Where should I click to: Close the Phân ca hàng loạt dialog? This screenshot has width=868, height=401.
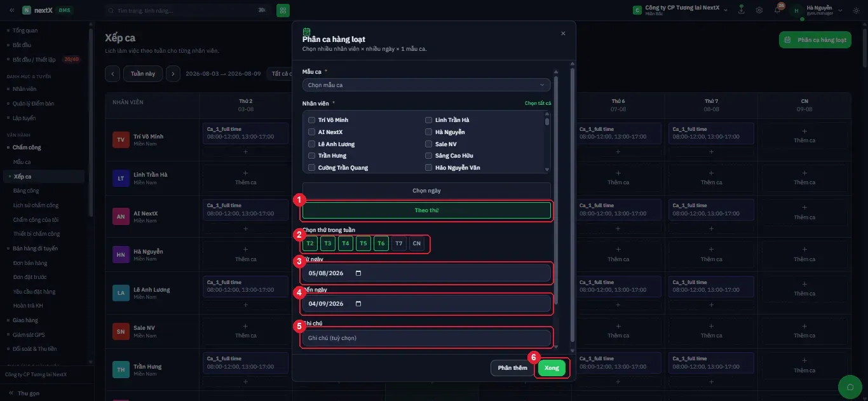click(563, 34)
